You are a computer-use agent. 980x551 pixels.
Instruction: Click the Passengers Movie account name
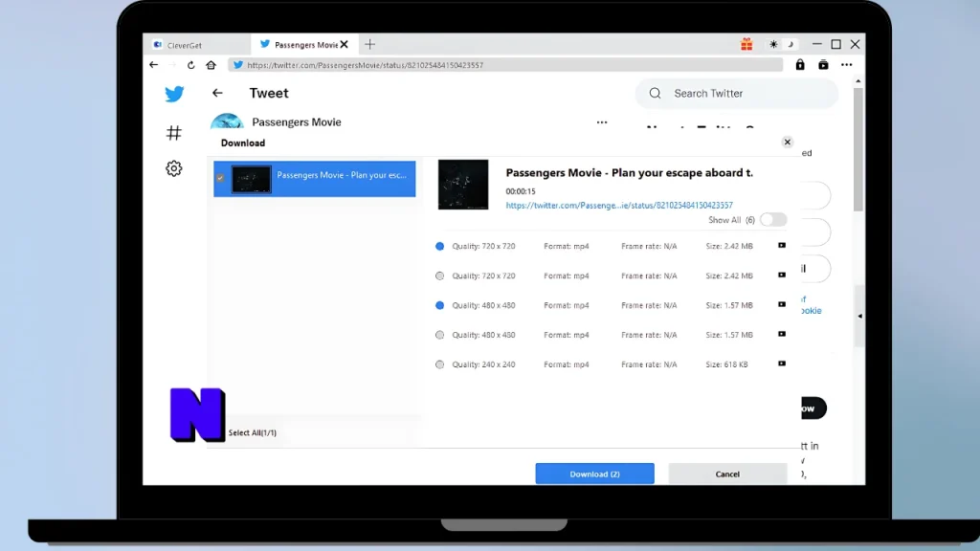point(297,121)
